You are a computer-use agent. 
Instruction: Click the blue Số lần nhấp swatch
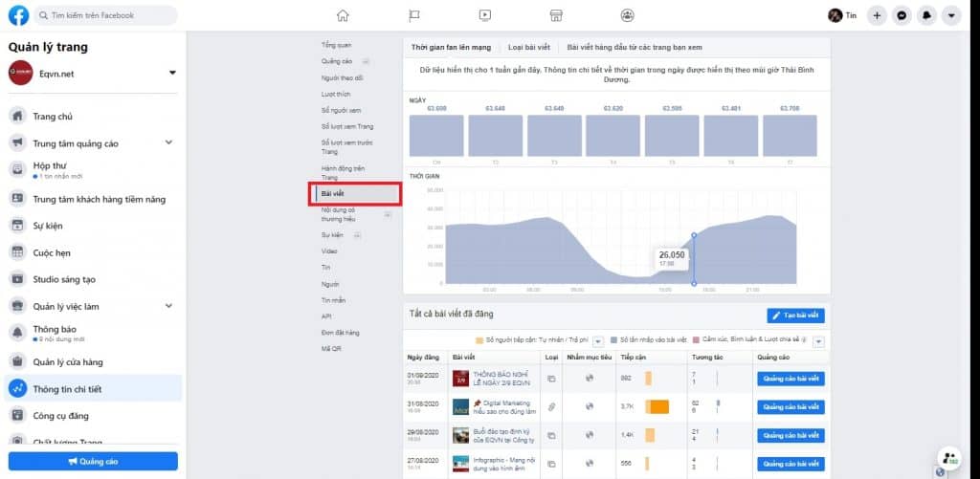[613, 340]
